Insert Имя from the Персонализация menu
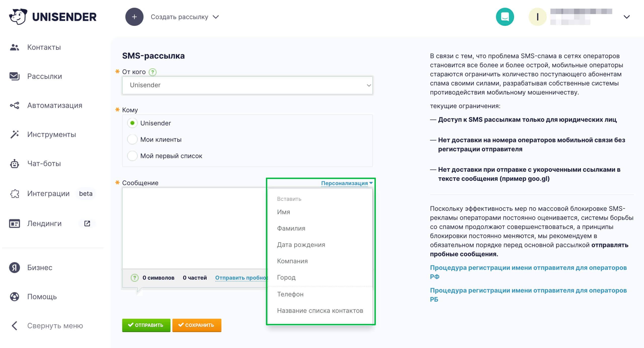Viewport: 644px width, 348px height. click(x=283, y=212)
